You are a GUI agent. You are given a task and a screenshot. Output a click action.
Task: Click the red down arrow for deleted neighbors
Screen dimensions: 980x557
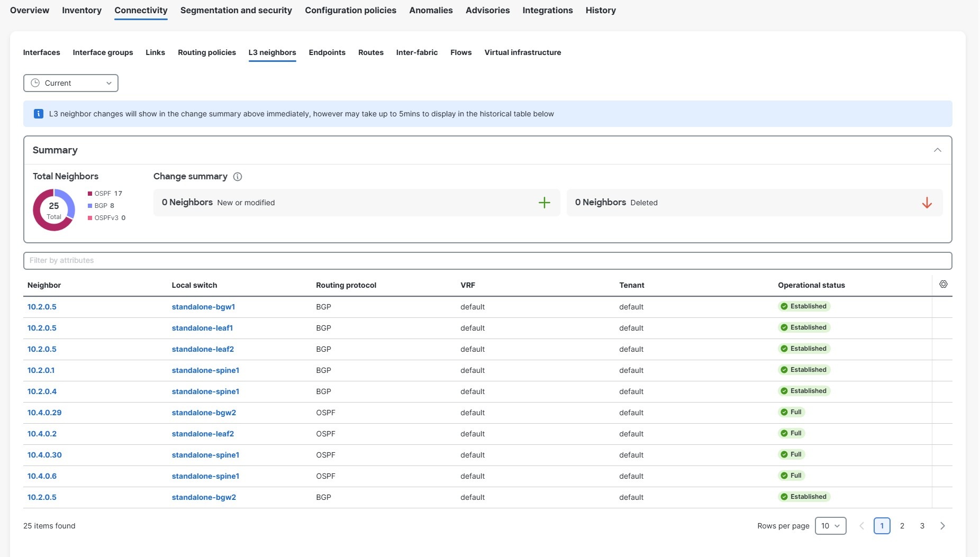point(927,203)
